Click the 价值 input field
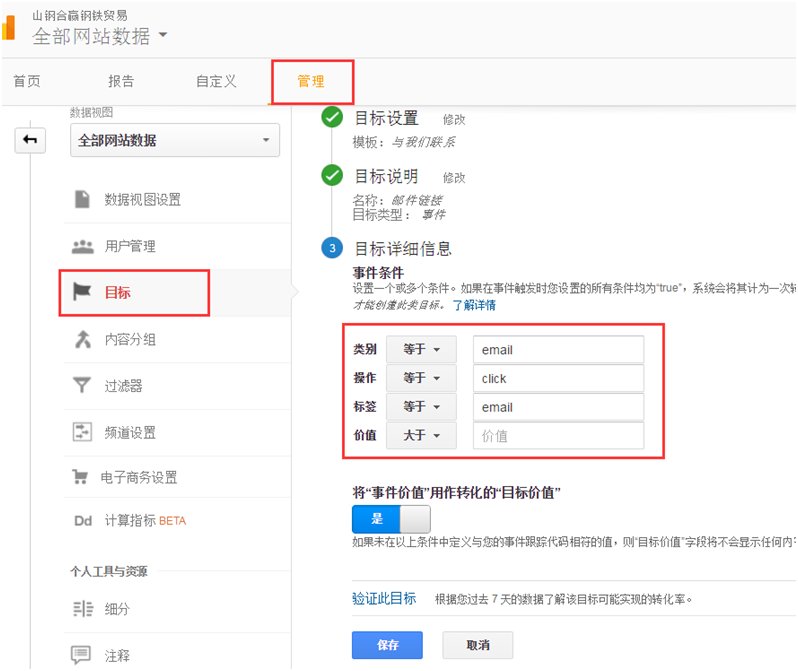This screenshot has height=671, width=798. [558, 436]
